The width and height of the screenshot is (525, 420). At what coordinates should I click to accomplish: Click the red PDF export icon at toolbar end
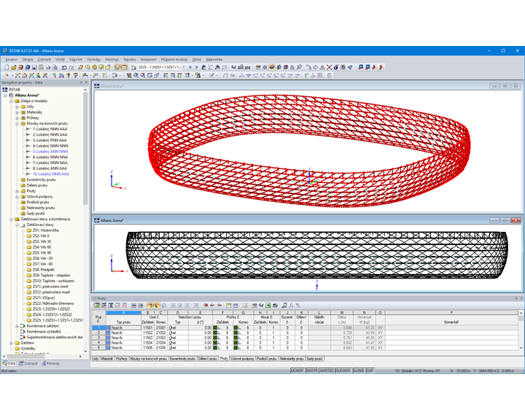(x=381, y=67)
